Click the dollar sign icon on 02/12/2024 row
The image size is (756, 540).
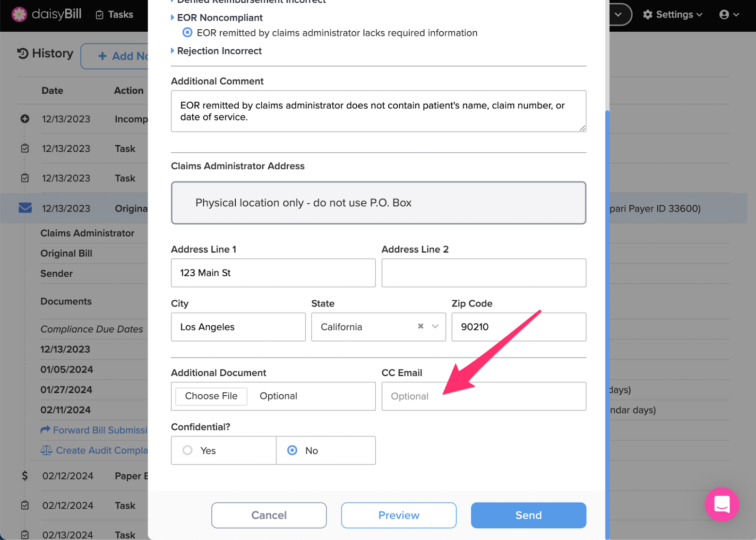tap(25, 476)
